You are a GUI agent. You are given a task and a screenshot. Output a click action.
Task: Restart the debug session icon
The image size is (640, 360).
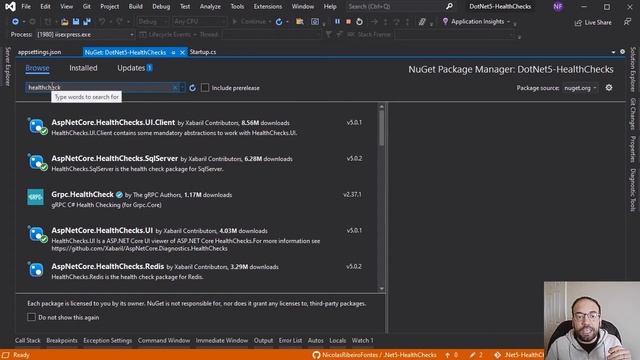(359, 22)
